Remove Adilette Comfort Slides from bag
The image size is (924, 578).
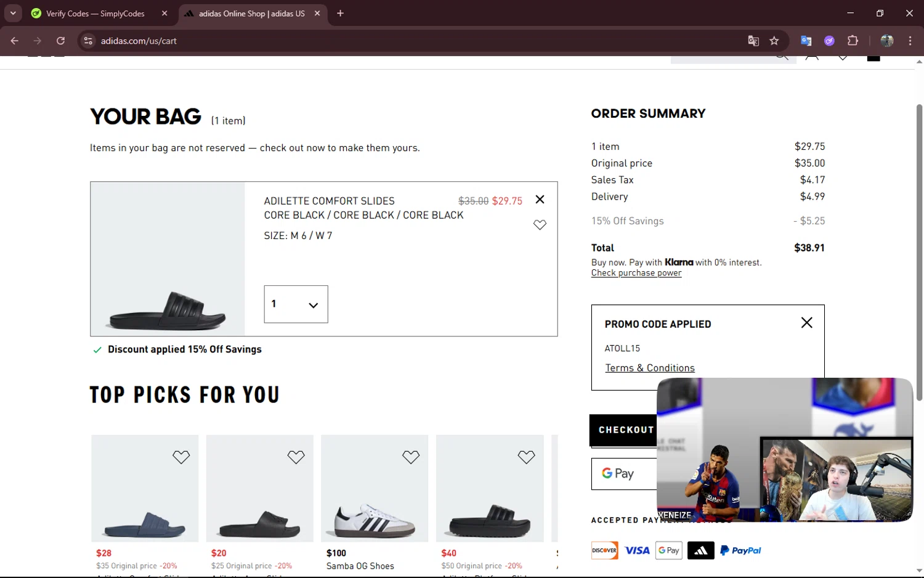(540, 200)
